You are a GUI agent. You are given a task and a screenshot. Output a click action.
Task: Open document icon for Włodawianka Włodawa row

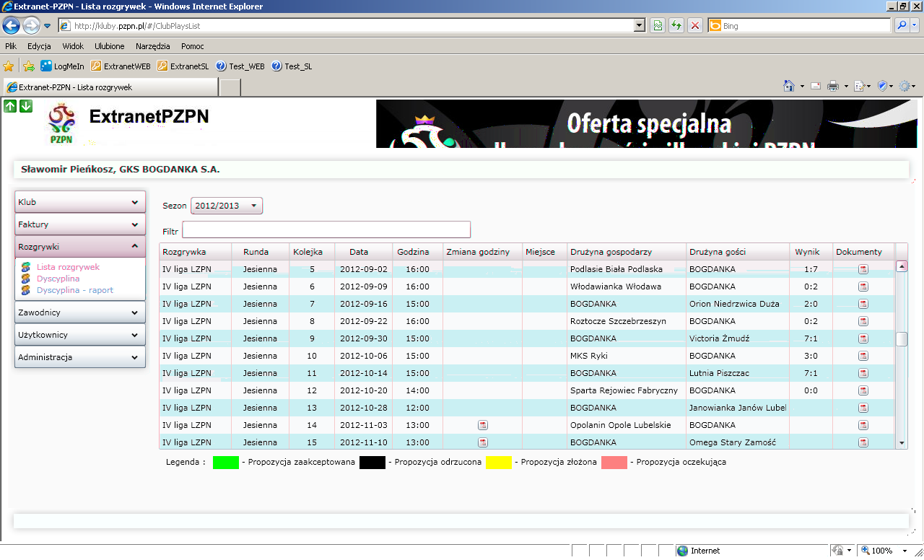point(863,286)
